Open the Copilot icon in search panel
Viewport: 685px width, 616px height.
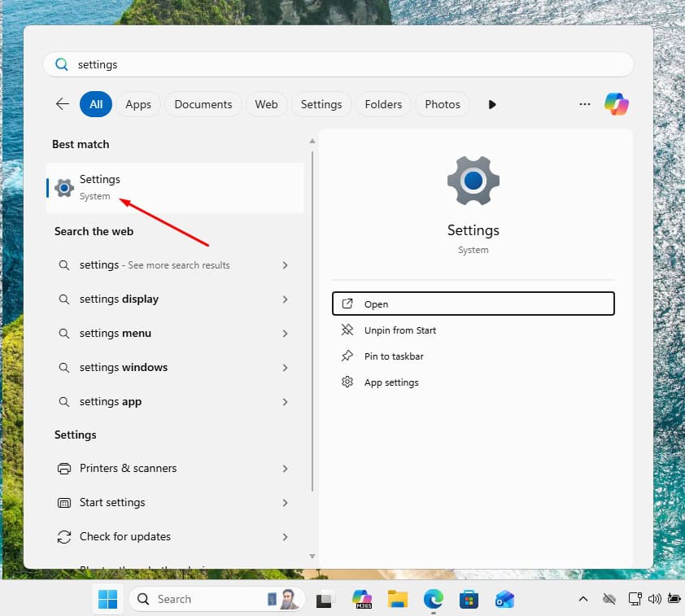(616, 104)
